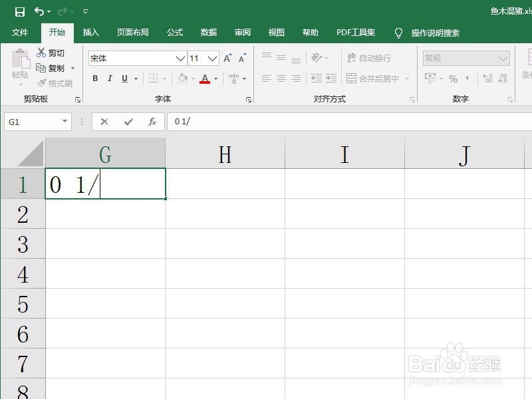Open the 审阅 tab
Viewport: 532px width, 399px height.
point(243,32)
